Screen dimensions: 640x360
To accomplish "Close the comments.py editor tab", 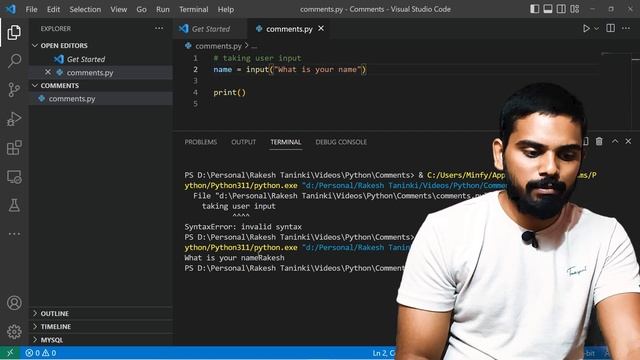I will coord(321,29).
